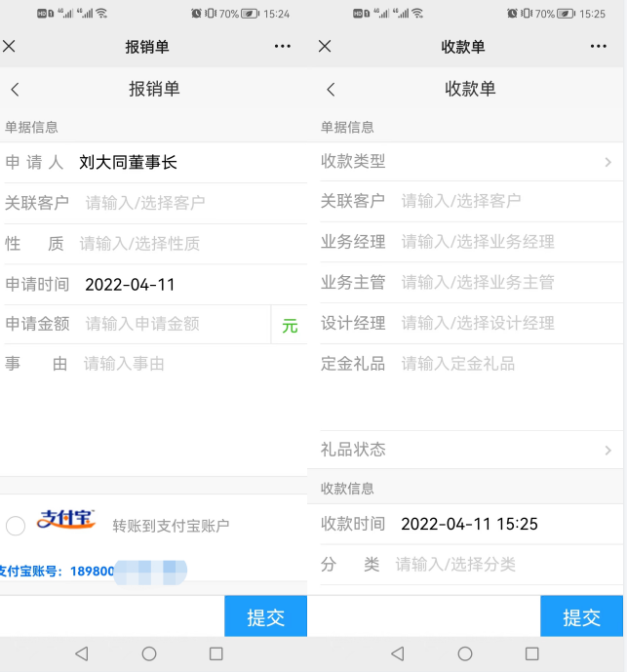Tap the 申请人 value 刘大同董事长
The height and width of the screenshot is (672, 627).
(128, 162)
